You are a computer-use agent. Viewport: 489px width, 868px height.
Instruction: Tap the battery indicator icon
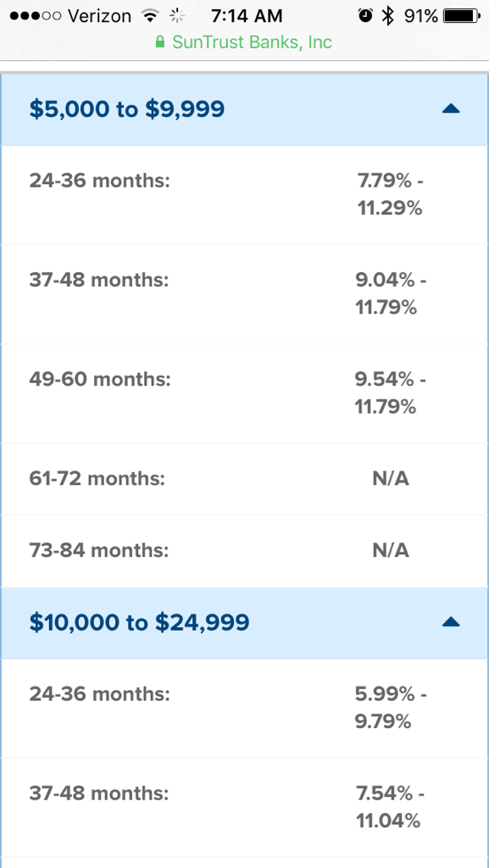(x=462, y=17)
